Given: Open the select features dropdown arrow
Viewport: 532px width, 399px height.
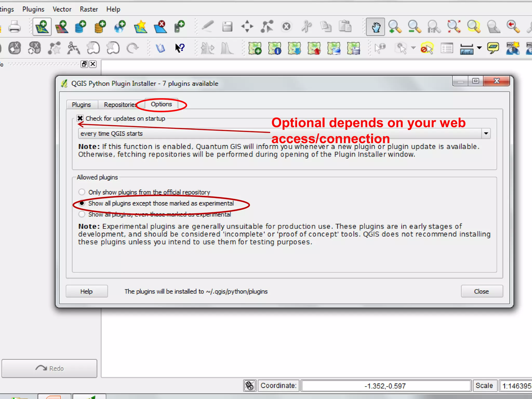Looking at the screenshot, I should click(x=413, y=48).
